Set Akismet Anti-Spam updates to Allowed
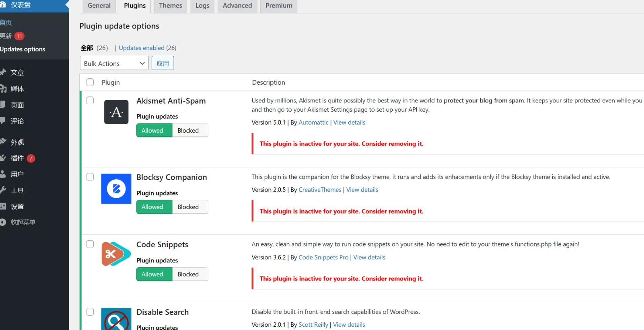Image resolution: width=644 pixels, height=330 pixels. (154, 130)
